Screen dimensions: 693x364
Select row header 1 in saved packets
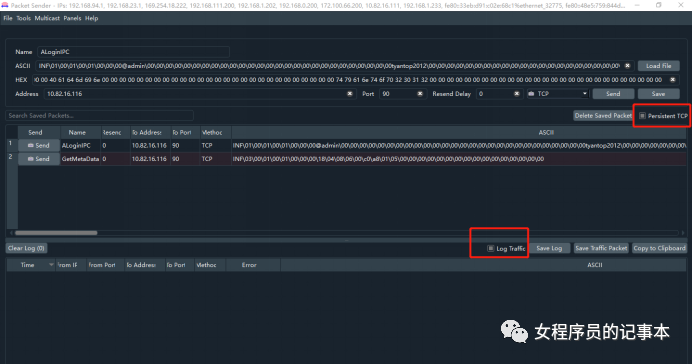click(11, 145)
